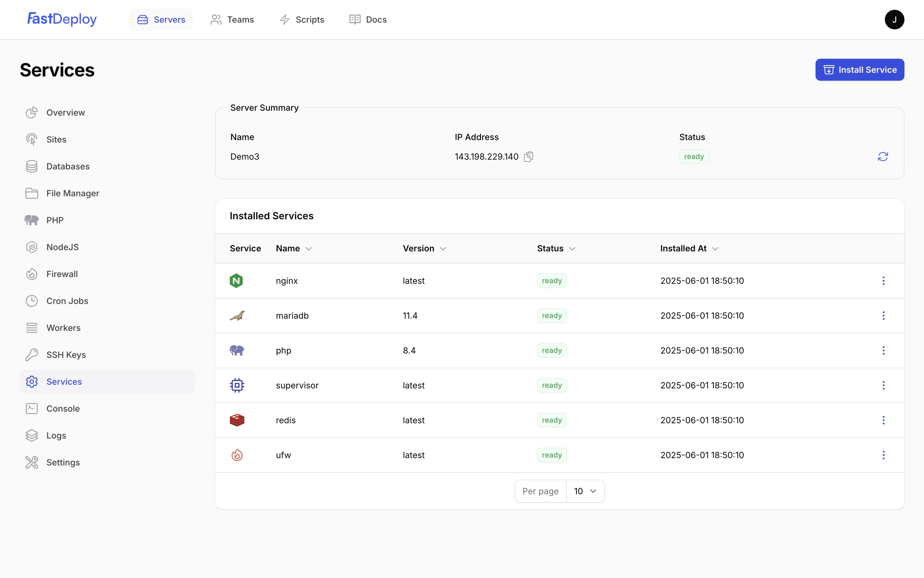This screenshot has height=578, width=924.
Task: Click the redis service icon
Action: coord(237,420)
